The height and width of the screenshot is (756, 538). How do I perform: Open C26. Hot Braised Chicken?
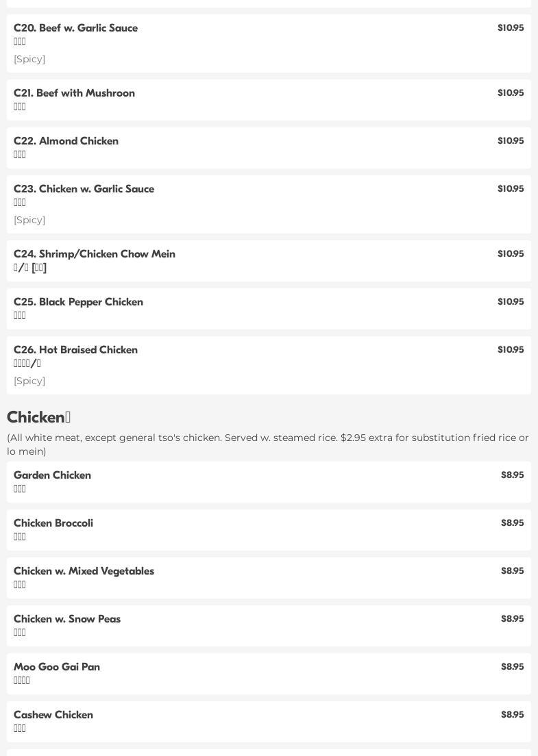[76, 350]
